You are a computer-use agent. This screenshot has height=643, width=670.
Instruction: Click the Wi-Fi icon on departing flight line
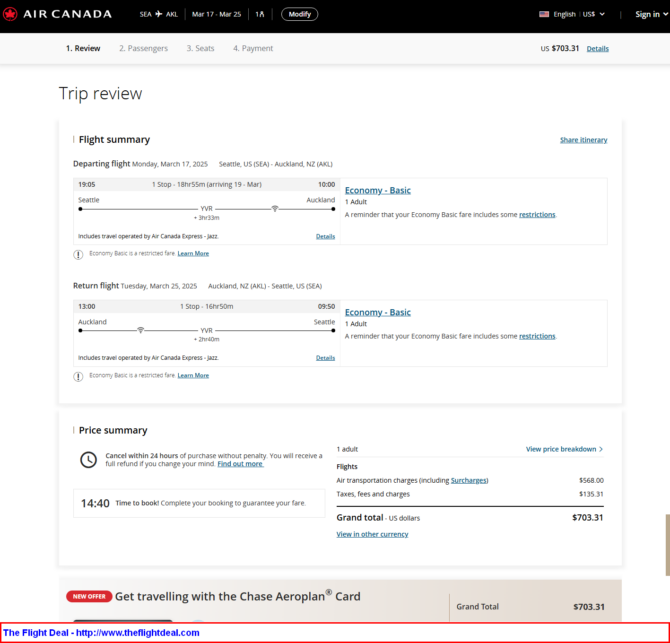click(x=275, y=208)
